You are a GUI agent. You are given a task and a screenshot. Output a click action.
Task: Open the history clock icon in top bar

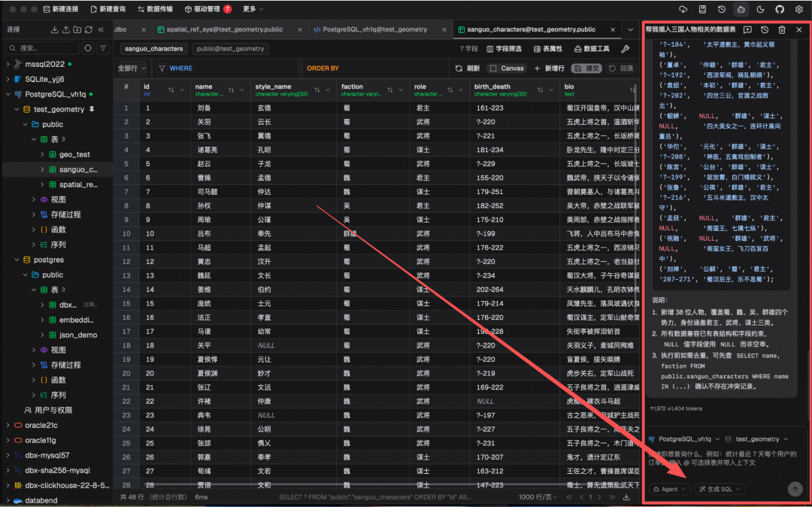(721, 9)
